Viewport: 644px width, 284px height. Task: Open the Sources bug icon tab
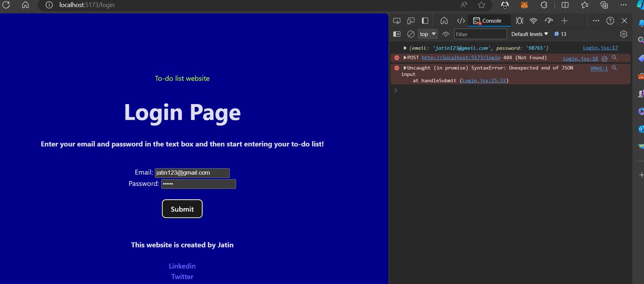tap(519, 20)
